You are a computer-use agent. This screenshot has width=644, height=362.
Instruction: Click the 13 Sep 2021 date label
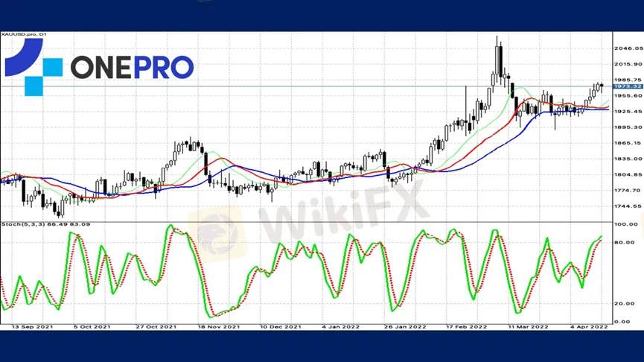29,326
